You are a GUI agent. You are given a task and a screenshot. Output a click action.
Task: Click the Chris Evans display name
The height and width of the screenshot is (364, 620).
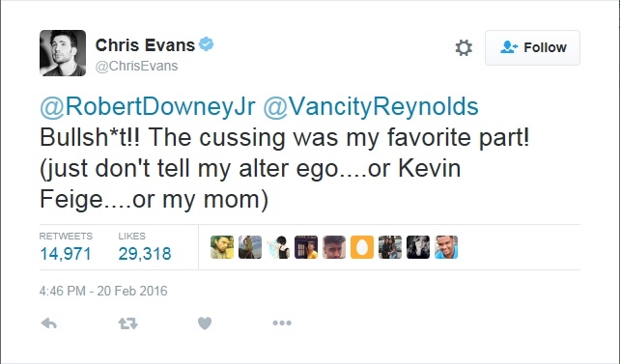pos(145,45)
